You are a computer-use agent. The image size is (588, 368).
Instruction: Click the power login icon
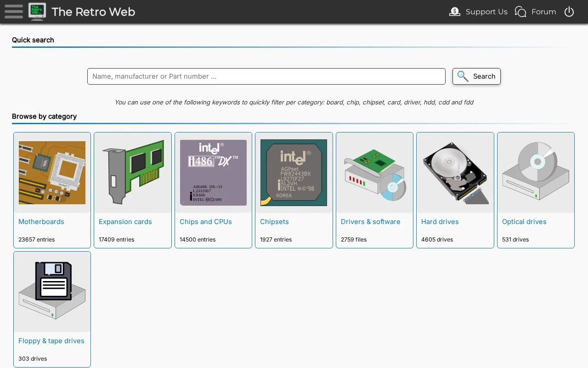[x=569, y=12]
